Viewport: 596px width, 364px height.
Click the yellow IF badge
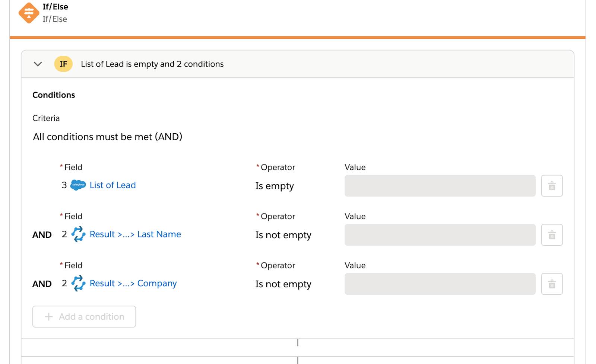tap(63, 64)
